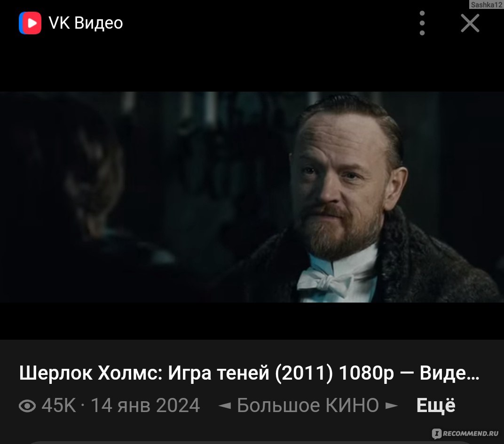504x444 pixels.
Task: Click the blurred figure in the video
Action: [84, 199]
